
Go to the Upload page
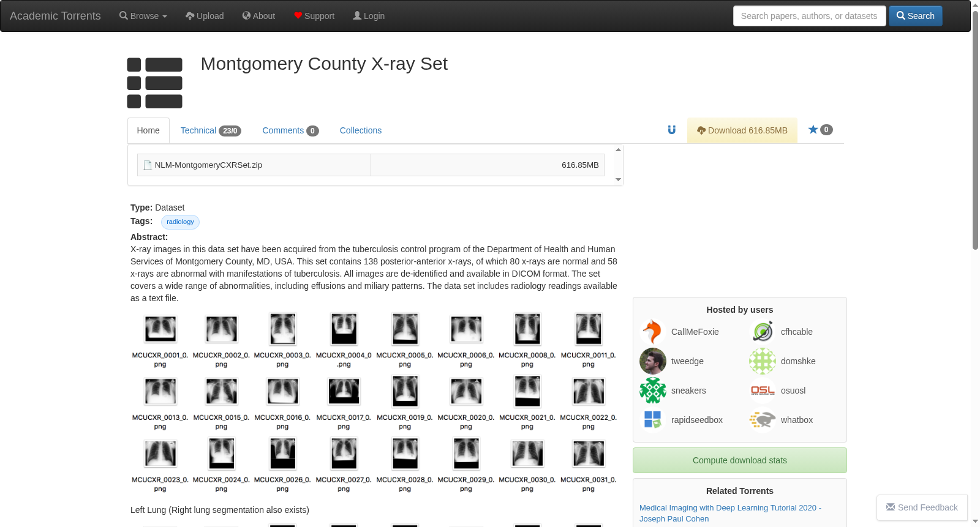[x=205, y=16]
